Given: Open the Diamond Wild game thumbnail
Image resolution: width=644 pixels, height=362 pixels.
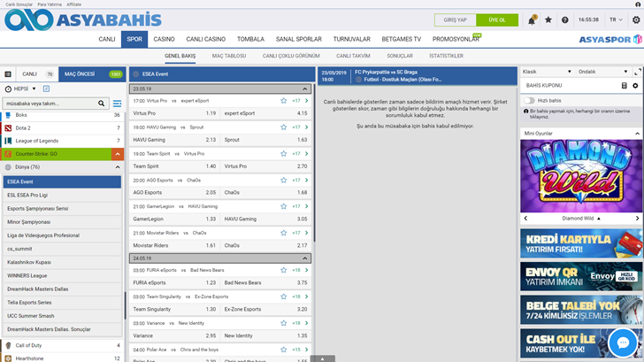Looking at the screenshot, I should click(x=580, y=176).
